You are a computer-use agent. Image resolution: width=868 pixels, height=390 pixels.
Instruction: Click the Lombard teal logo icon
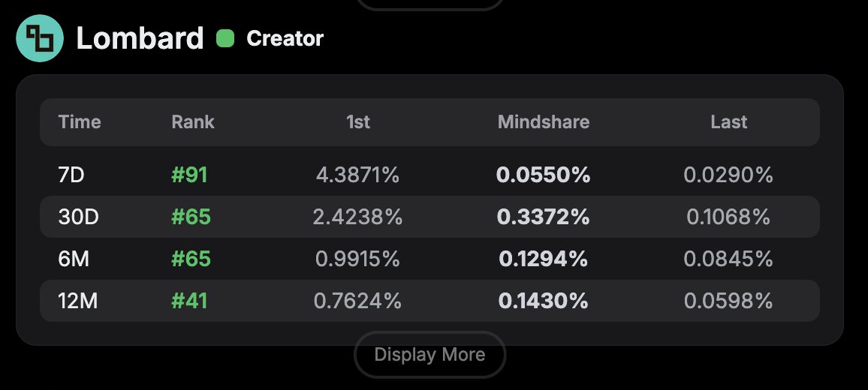40,38
